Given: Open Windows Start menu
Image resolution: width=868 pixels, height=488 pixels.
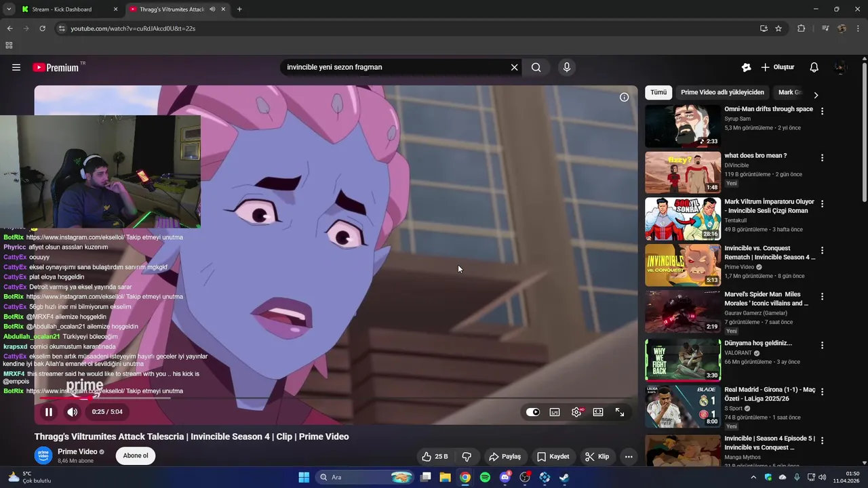Looking at the screenshot, I should click(x=304, y=477).
